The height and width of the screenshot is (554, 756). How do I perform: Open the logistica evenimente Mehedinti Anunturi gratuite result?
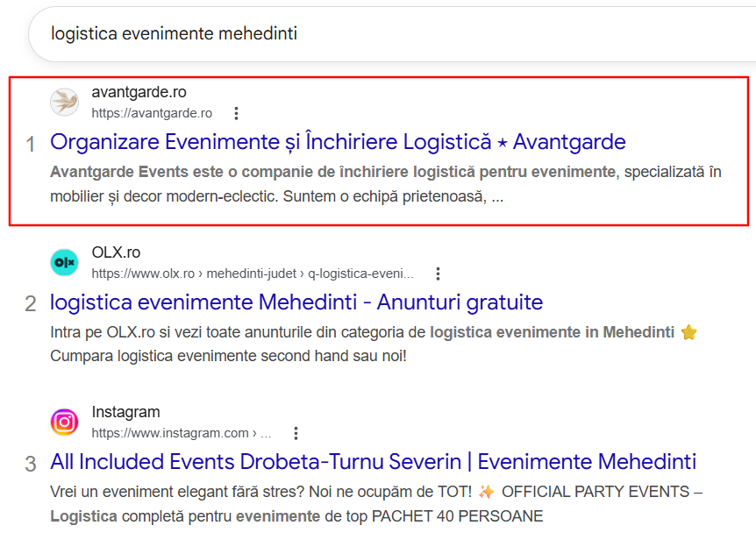click(296, 302)
